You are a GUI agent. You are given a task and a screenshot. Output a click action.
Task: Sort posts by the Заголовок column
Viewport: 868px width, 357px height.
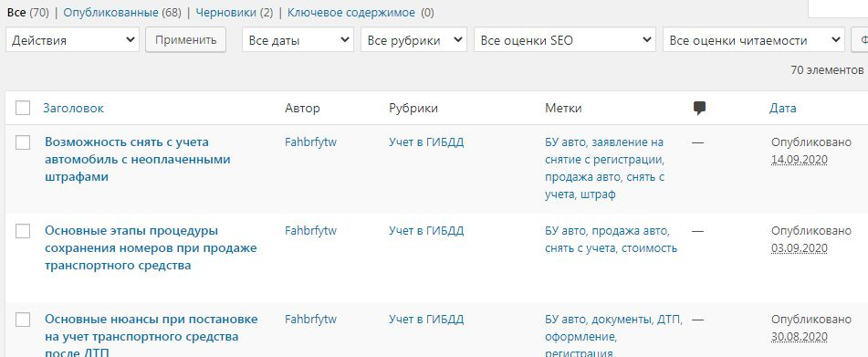click(74, 109)
